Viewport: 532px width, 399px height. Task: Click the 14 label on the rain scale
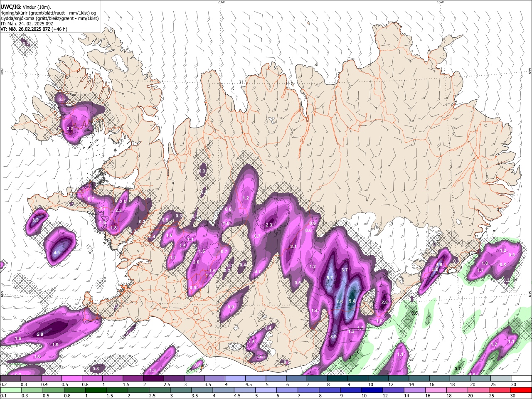(x=406, y=396)
